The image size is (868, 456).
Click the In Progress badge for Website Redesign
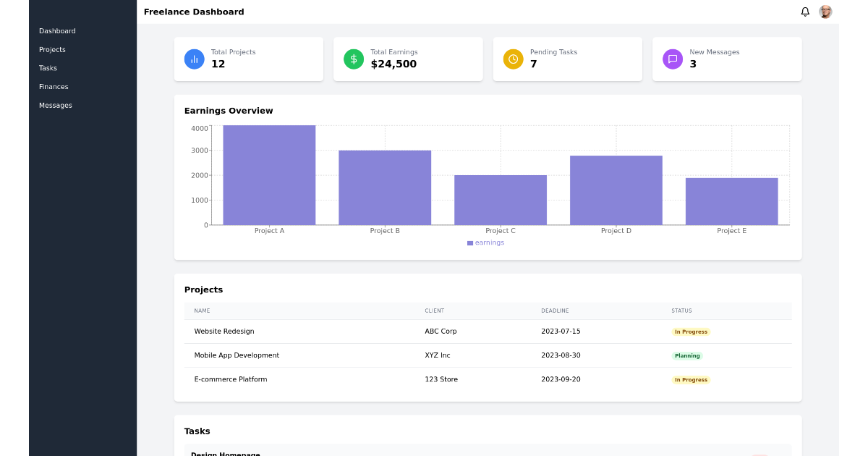tap(691, 331)
